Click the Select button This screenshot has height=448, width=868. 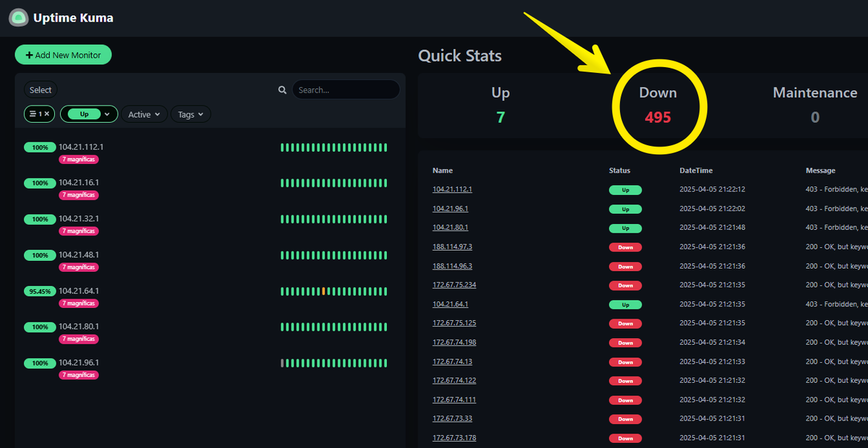(x=41, y=90)
